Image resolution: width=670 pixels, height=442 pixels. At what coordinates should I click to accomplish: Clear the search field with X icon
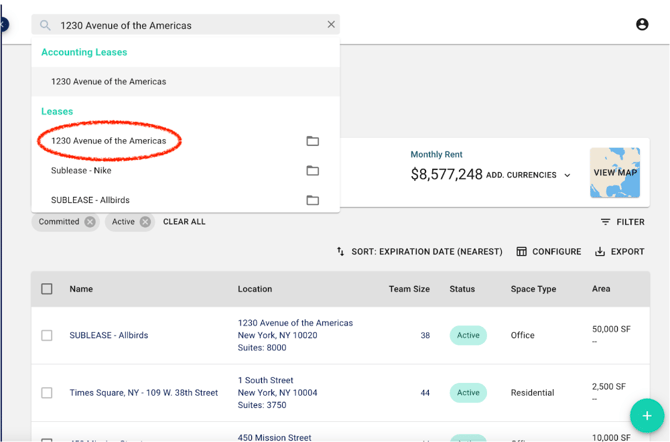pos(331,25)
